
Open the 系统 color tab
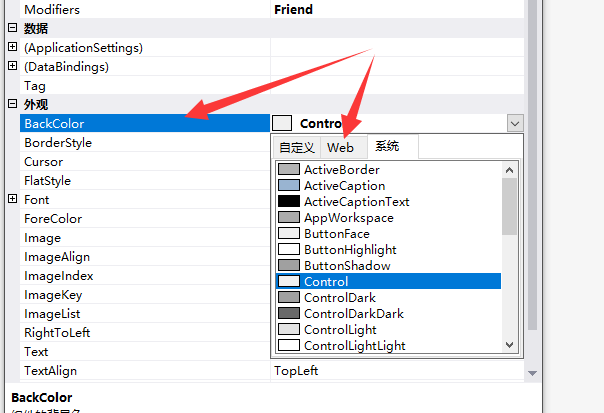click(388, 147)
